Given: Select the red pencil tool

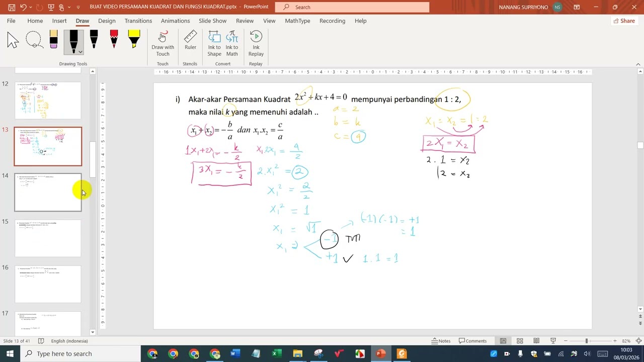Looking at the screenshot, I should coord(114,40).
